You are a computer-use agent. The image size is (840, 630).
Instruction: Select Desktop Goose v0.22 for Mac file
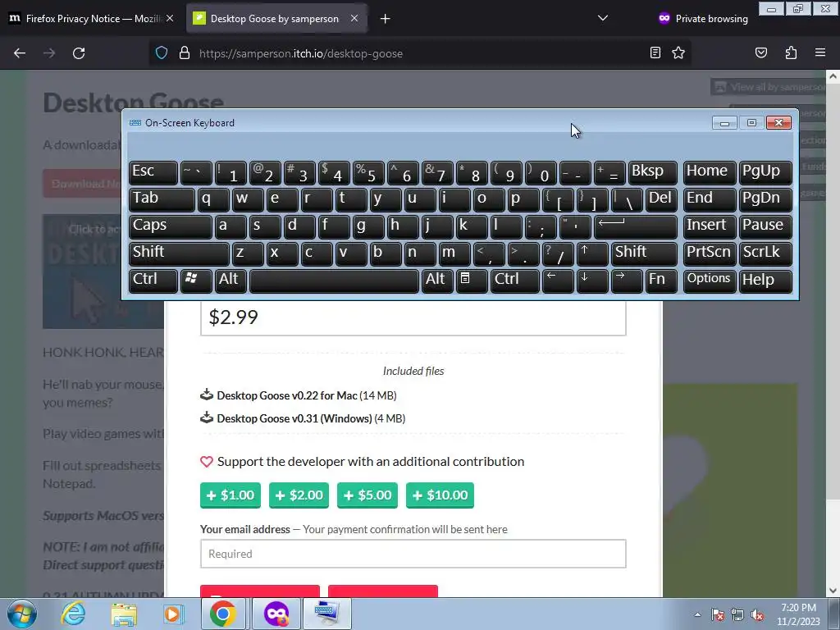click(x=299, y=395)
